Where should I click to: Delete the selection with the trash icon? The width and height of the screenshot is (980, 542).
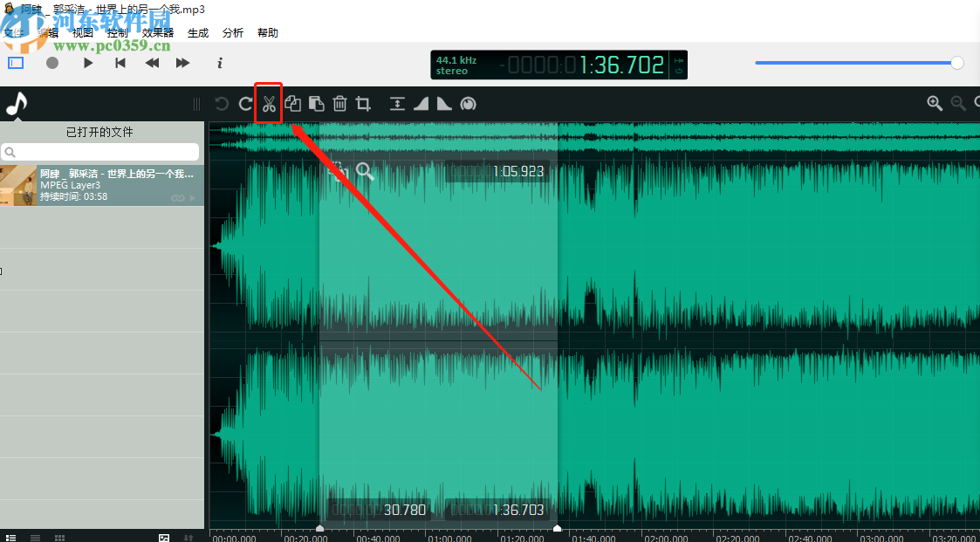[x=339, y=104]
